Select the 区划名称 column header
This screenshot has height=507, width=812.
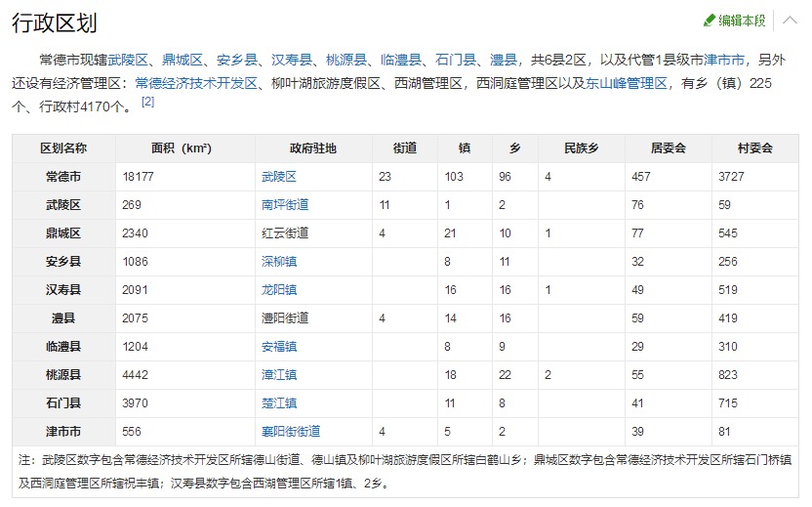click(x=63, y=148)
